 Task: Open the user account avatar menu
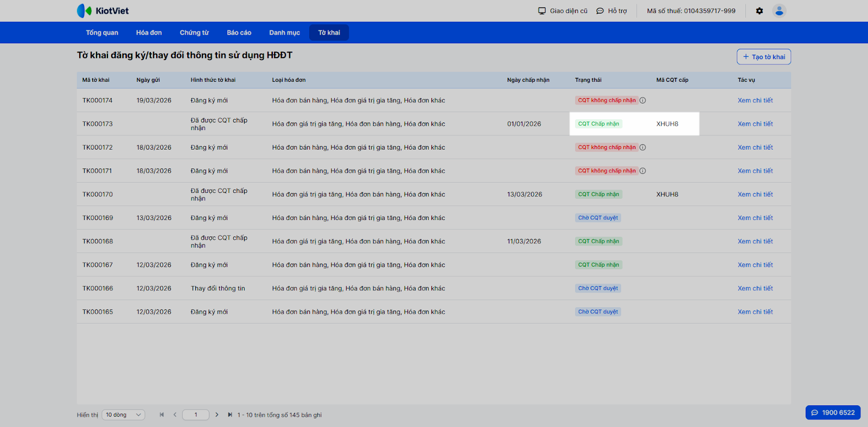click(x=780, y=11)
